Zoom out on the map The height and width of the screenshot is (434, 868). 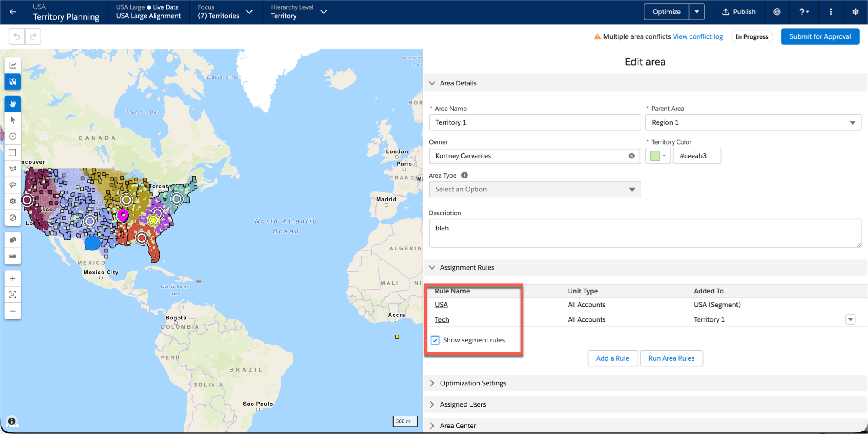[x=13, y=311]
